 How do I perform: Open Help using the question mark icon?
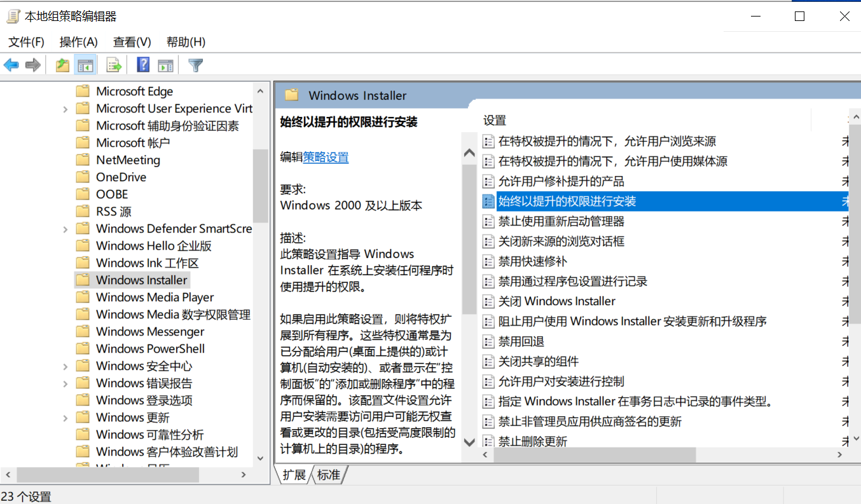(143, 65)
